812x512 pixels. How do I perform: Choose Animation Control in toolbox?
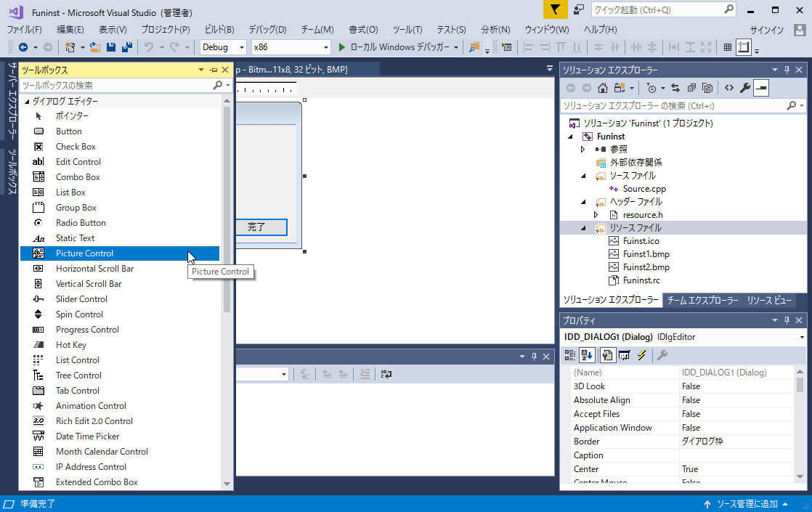(120, 407)
